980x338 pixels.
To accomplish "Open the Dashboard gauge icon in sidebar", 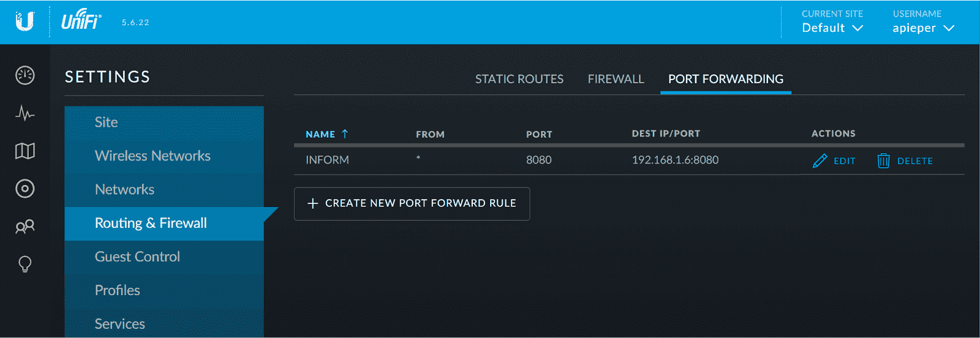I will [x=25, y=75].
